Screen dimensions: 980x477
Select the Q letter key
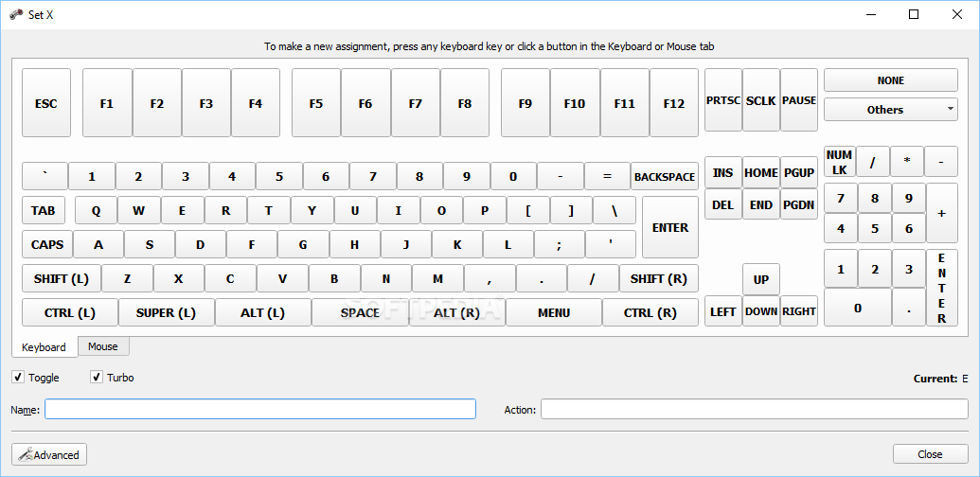(x=96, y=210)
